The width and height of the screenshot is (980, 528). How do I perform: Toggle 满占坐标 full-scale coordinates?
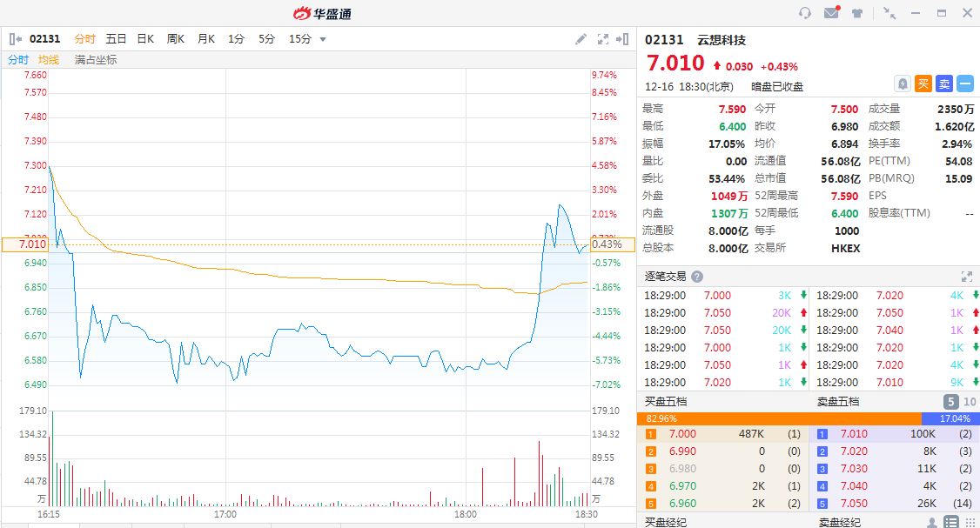point(96,60)
